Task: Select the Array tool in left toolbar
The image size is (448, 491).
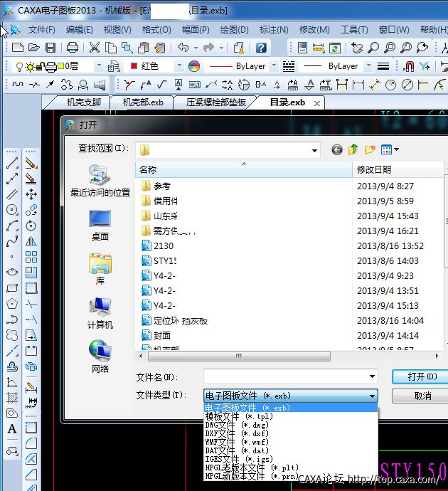Action: tap(31, 257)
